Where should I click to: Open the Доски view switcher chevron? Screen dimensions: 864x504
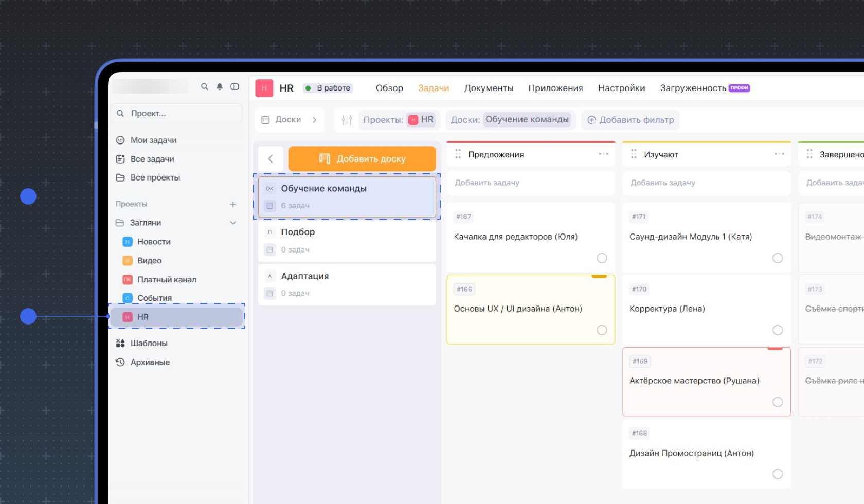[x=315, y=119]
